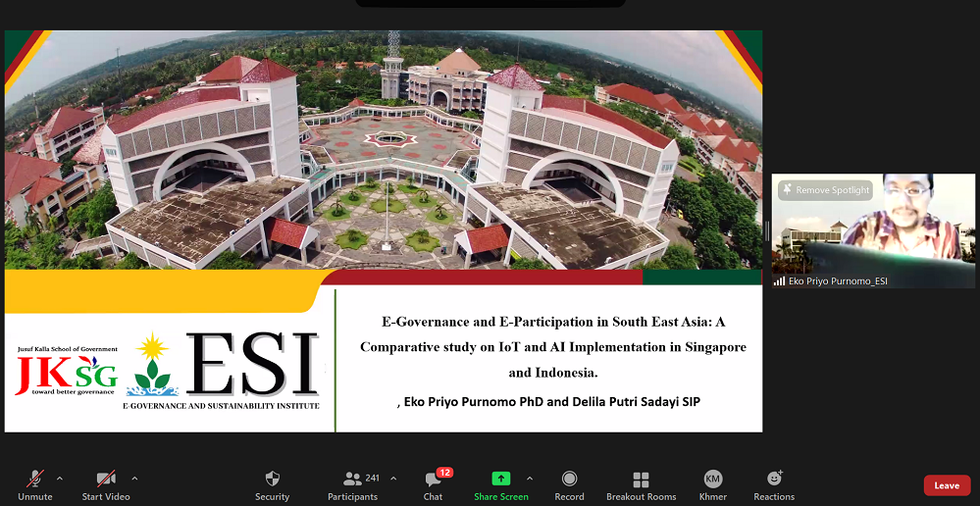Open the Participants panel

pyautogui.click(x=353, y=485)
